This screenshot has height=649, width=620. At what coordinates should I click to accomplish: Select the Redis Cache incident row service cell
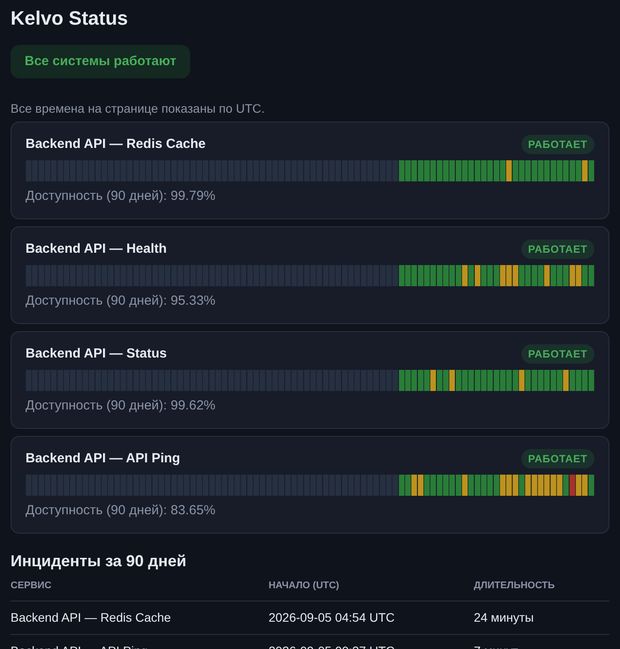(x=91, y=618)
